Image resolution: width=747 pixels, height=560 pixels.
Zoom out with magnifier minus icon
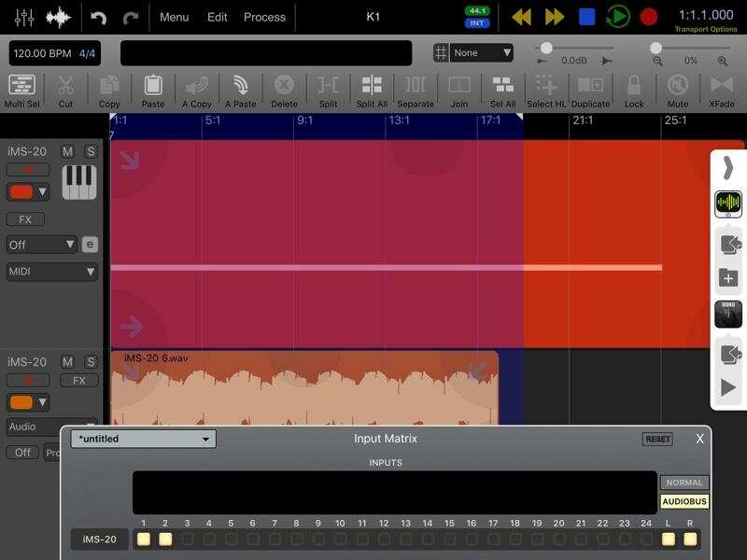pyautogui.click(x=657, y=61)
